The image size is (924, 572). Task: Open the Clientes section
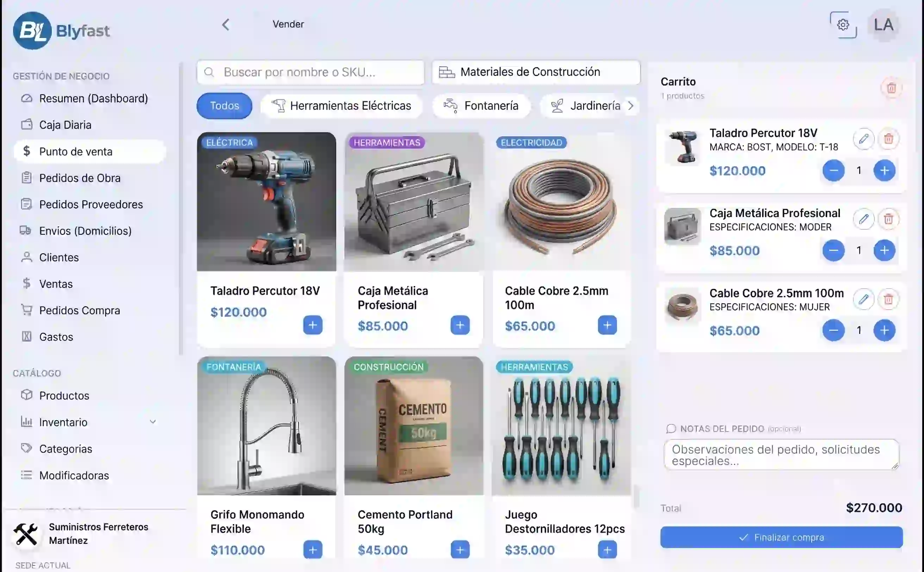pyautogui.click(x=90, y=257)
